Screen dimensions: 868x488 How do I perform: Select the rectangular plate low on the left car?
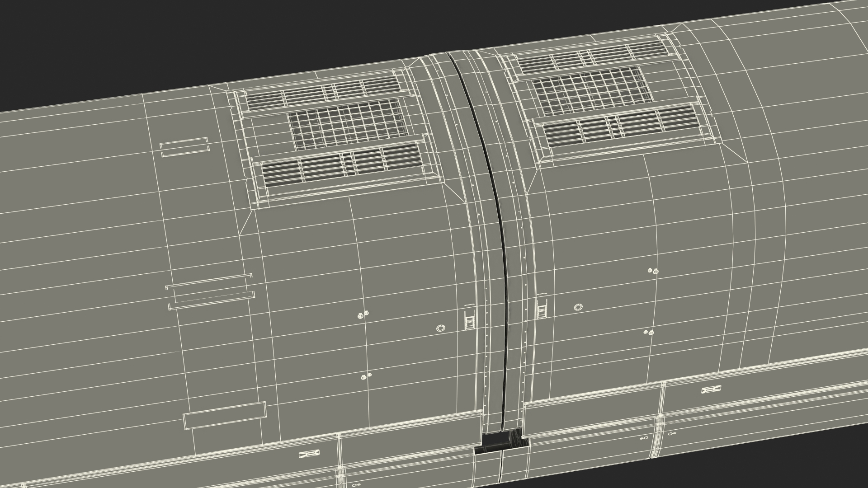coord(225,416)
